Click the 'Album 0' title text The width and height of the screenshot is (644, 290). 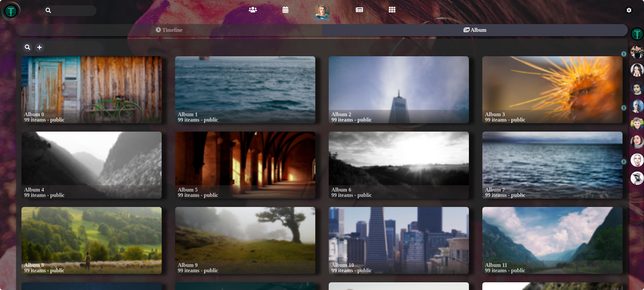34,114
